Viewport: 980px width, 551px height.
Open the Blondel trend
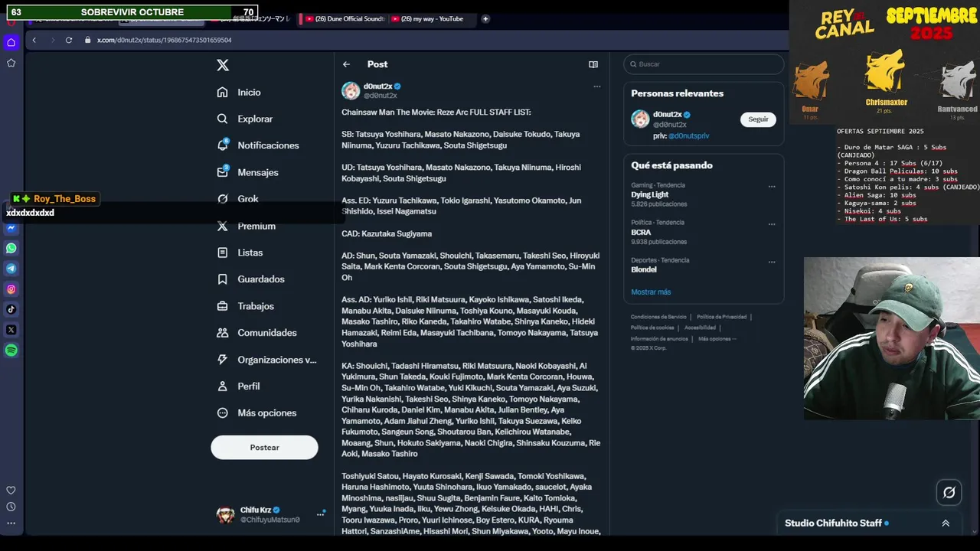pos(644,269)
